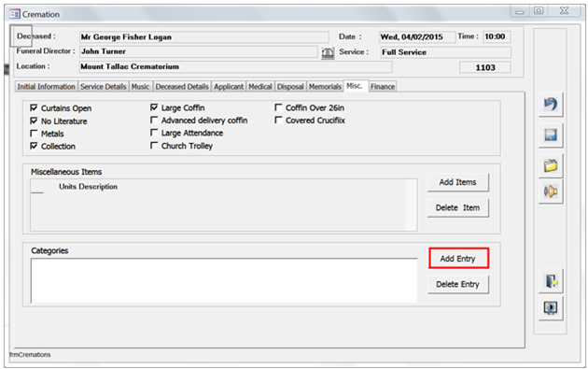The width and height of the screenshot is (588, 369).
Task: Click the Miscellaneous Items list area
Action: tap(223, 205)
